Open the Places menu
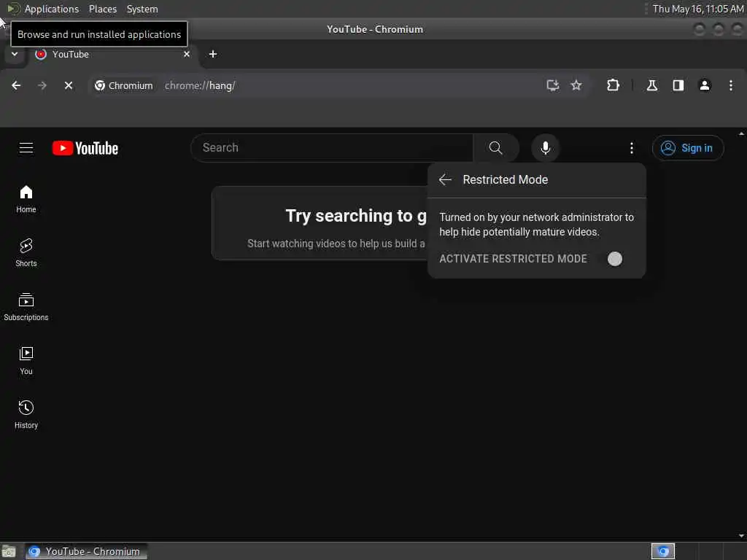 pos(103,9)
